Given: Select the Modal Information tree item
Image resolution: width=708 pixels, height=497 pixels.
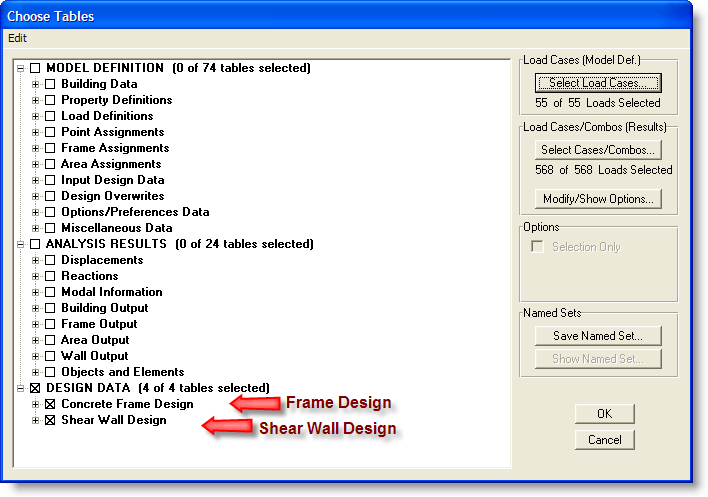Looking at the screenshot, I should 111,292.
